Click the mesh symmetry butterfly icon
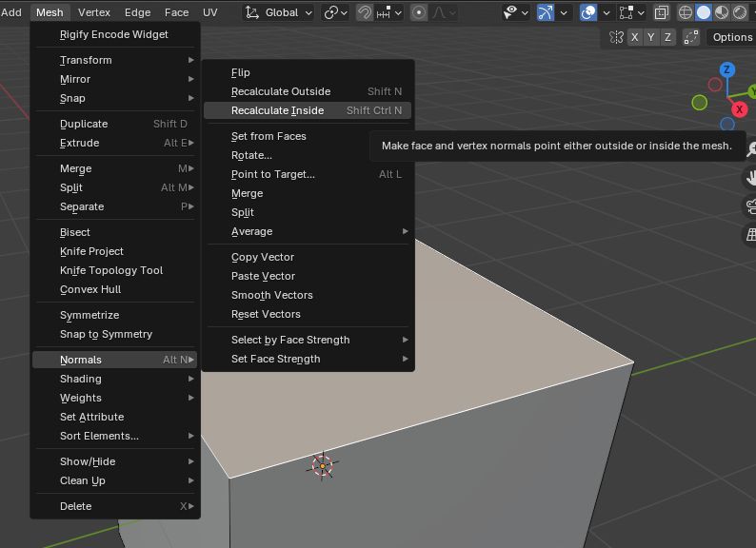Screen dimensions: 756x548 click(x=616, y=37)
